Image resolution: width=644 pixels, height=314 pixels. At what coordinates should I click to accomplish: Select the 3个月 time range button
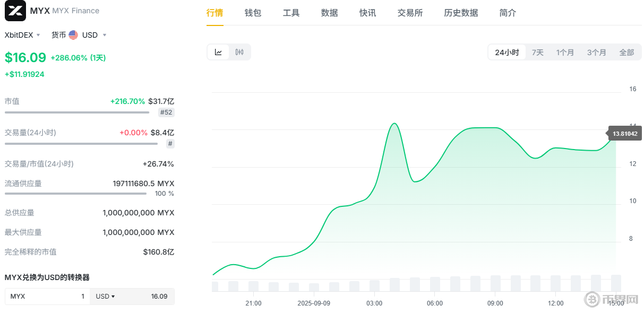pyautogui.click(x=596, y=53)
